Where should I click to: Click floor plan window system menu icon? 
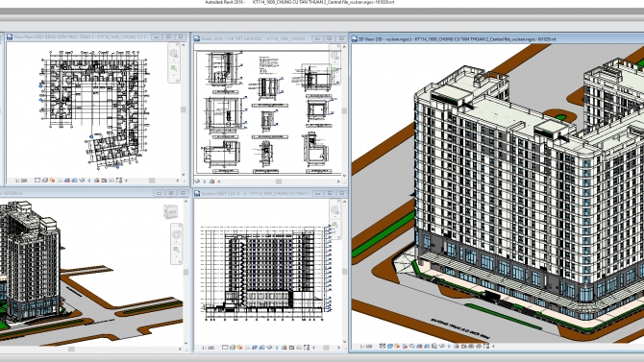point(10,36)
